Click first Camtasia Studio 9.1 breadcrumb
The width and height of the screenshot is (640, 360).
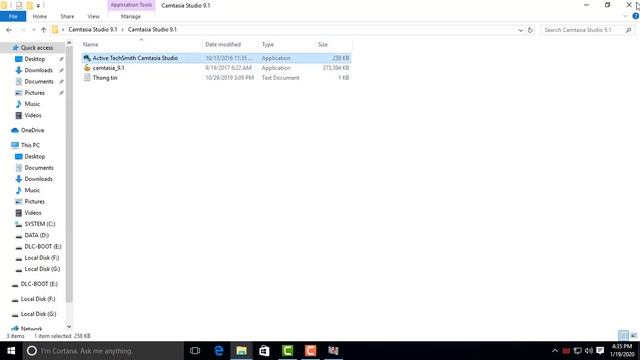(x=93, y=29)
